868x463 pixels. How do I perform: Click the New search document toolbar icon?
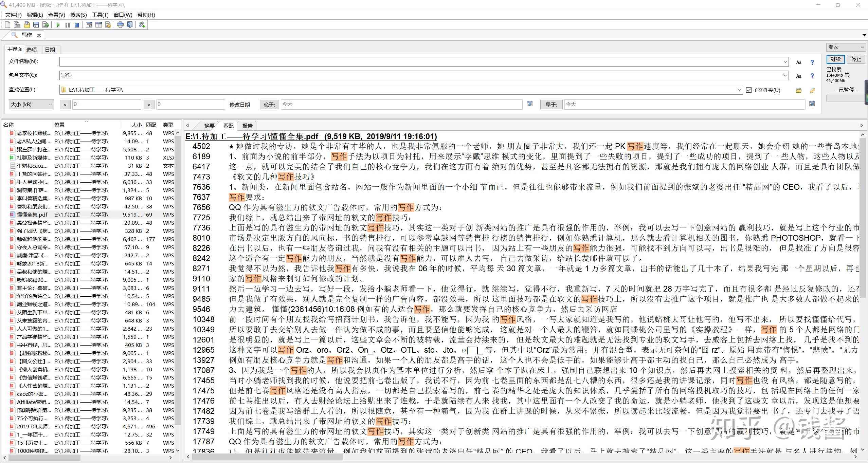[7, 25]
